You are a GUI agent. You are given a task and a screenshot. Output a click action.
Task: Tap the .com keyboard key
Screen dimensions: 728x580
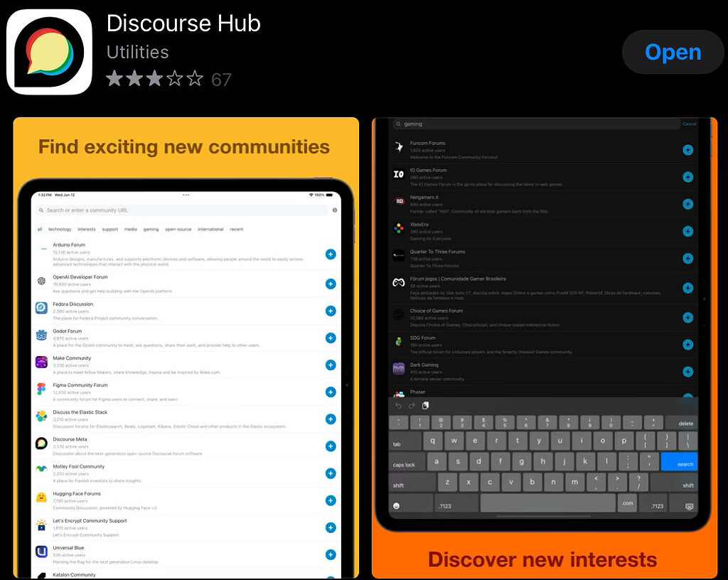point(627,503)
